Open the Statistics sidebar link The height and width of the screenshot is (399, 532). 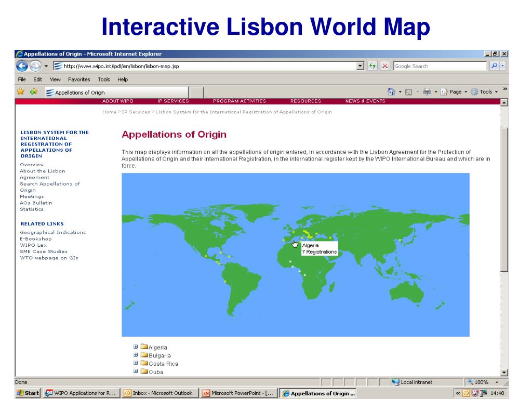(32, 209)
